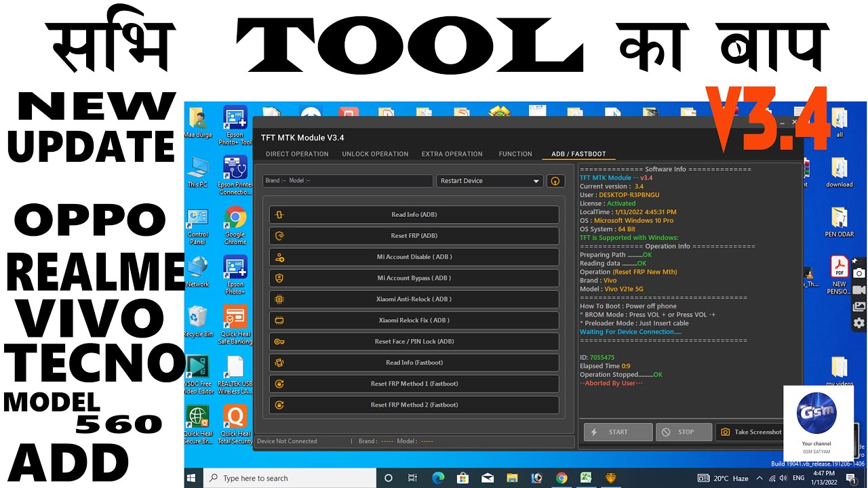The width and height of the screenshot is (868, 488).
Task: Select the ADB / FASTBOOT tab
Action: click(578, 154)
